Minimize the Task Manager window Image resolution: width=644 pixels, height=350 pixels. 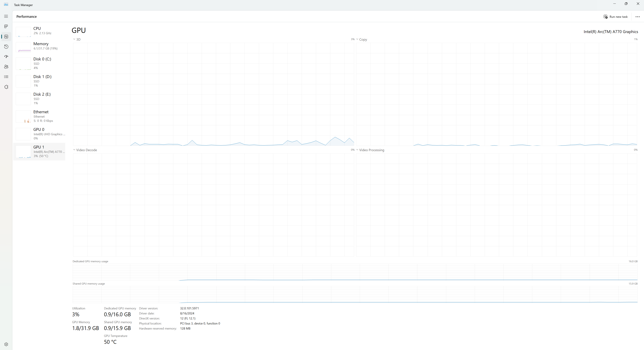point(614,4)
